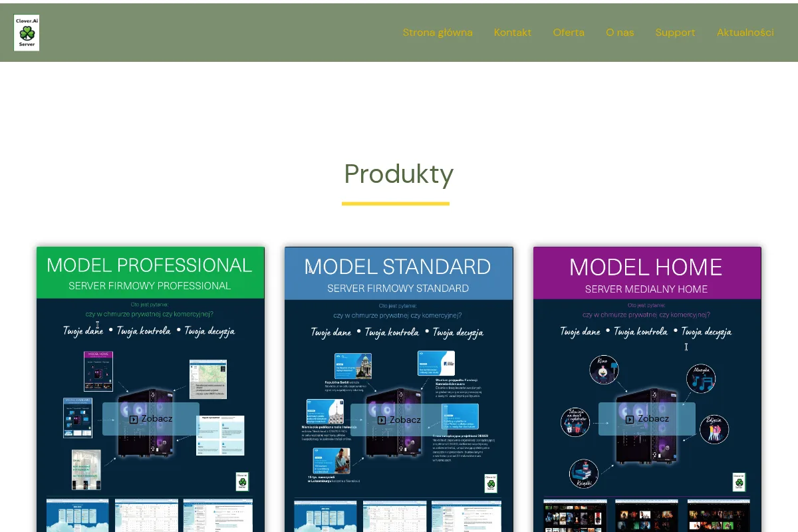
Task: Open the Oferta menu link
Action: point(569,33)
